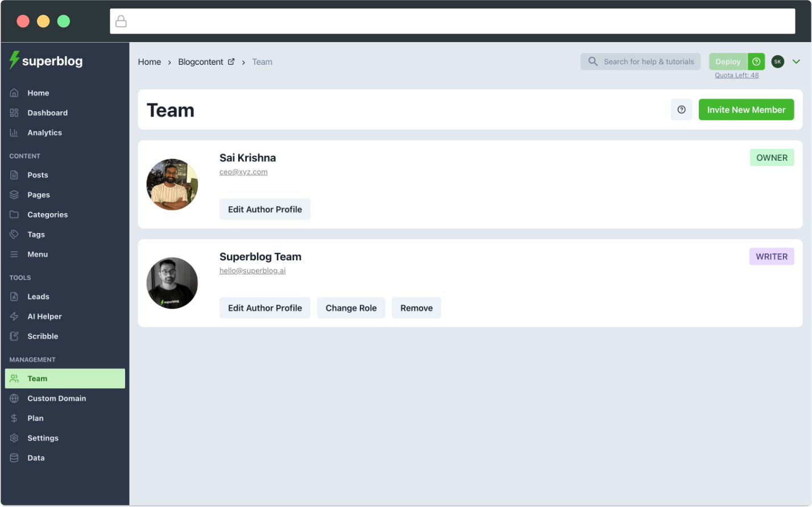Click the Analytics icon in the sidebar

[x=14, y=132]
